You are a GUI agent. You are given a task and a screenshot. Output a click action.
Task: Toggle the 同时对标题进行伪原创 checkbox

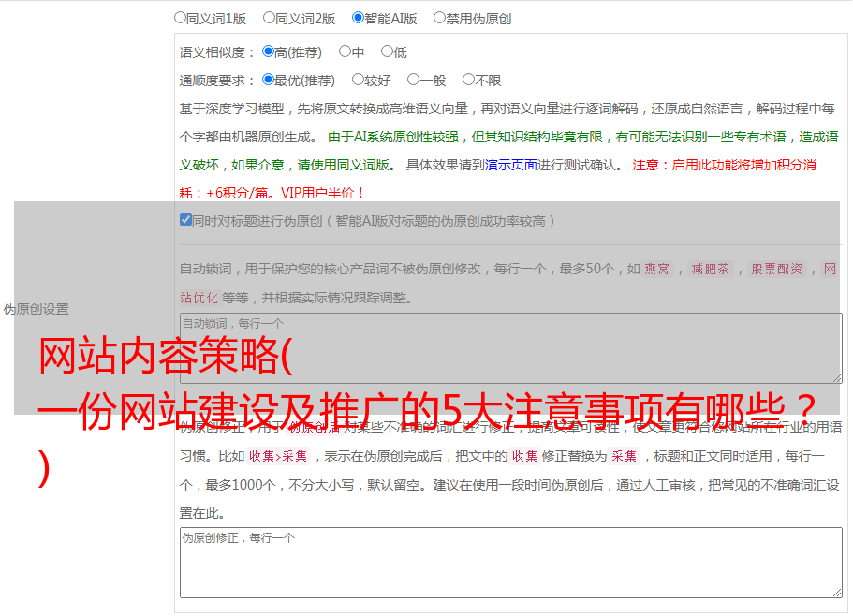185,220
